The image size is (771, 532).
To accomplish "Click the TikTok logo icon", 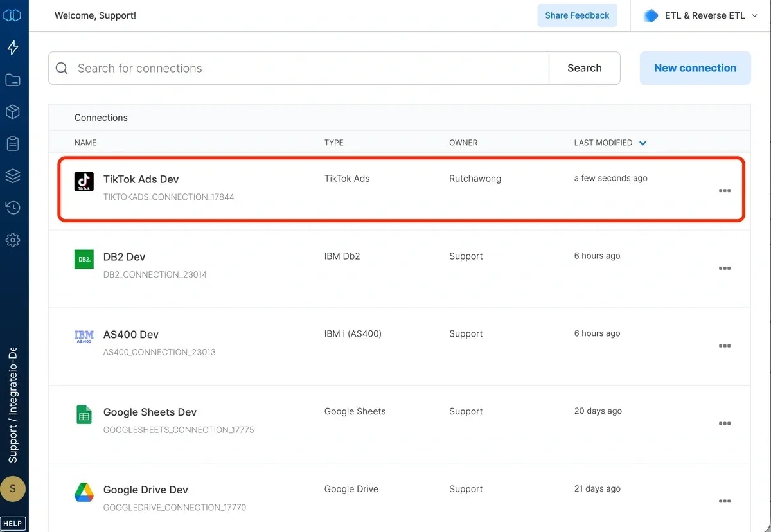I will point(84,181).
